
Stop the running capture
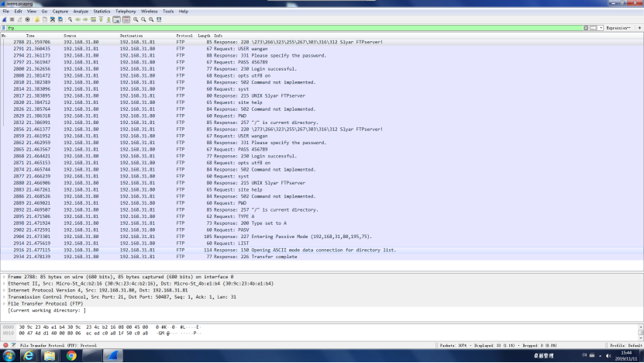tap(12, 19)
